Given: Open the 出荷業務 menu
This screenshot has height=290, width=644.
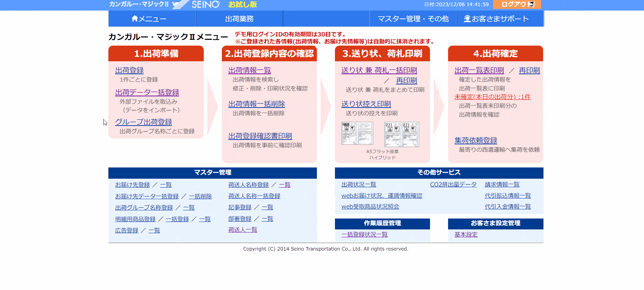Looking at the screenshot, I should (x=239, y=19).
